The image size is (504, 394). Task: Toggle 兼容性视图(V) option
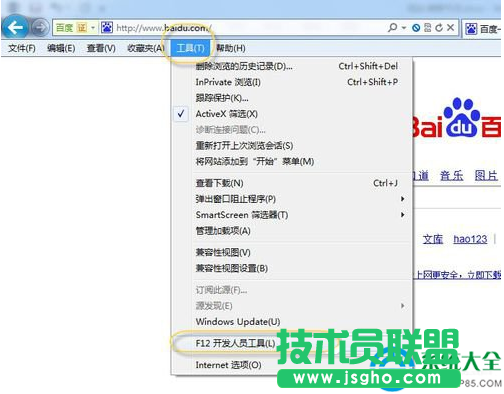(292, 252)
